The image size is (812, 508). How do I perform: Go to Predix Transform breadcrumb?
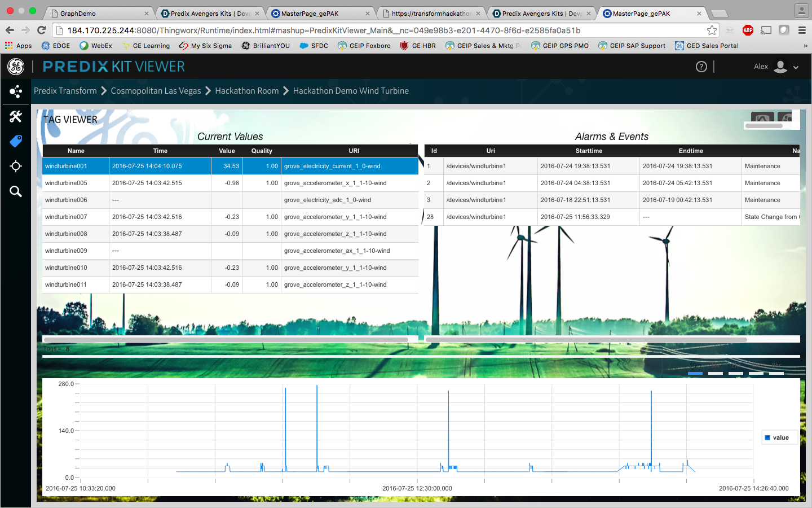(65, 91)
